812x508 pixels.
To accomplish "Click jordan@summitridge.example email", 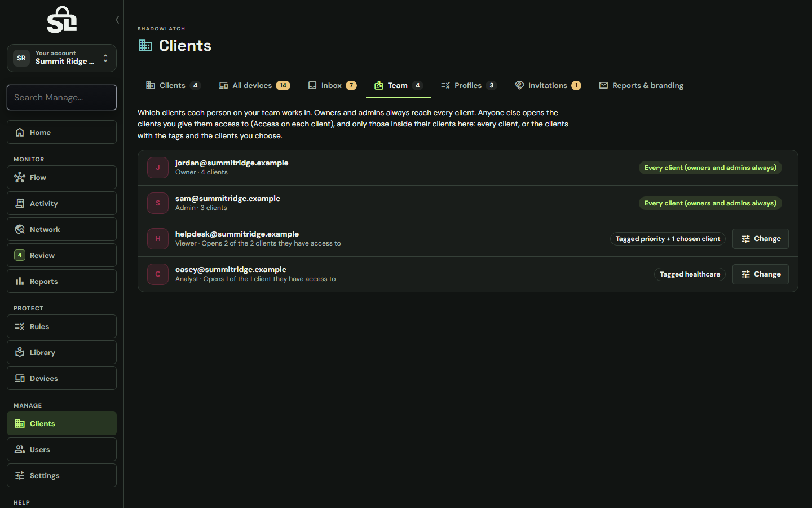I will (232, 163).
